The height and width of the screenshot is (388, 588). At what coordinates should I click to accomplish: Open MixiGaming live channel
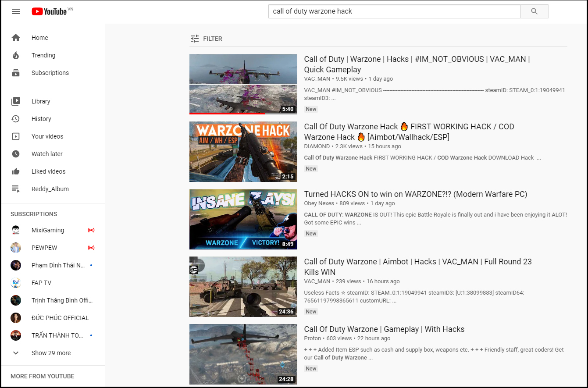tap(48, 230)
